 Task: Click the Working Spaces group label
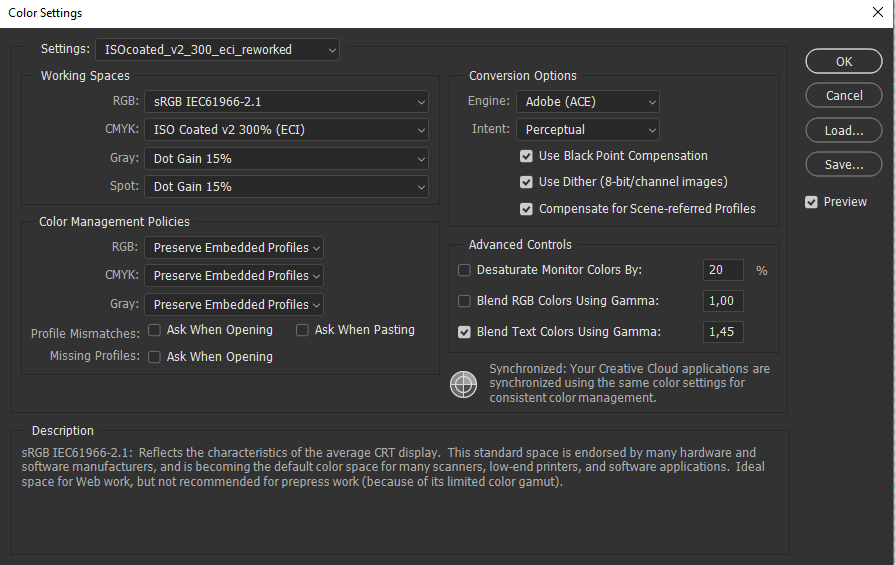tap(85, 75)
